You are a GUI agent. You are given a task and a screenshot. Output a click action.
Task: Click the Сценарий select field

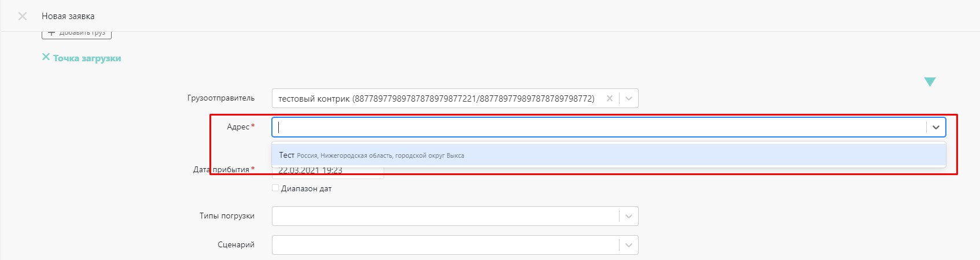455,245
